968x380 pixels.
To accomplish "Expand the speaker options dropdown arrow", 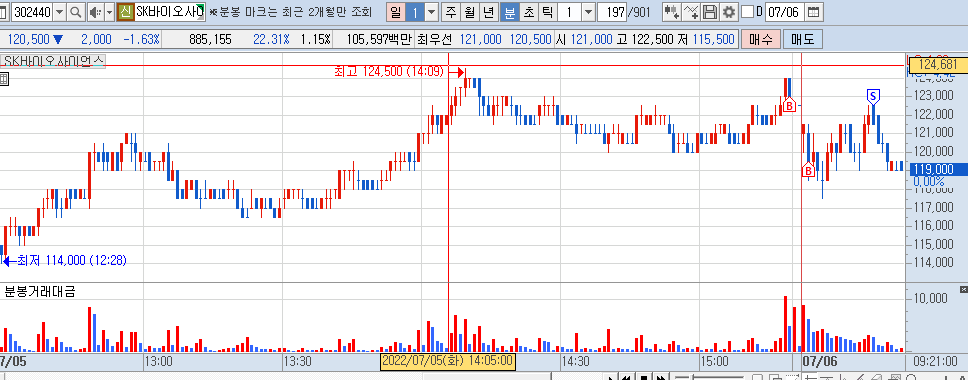I will point(109,12).
